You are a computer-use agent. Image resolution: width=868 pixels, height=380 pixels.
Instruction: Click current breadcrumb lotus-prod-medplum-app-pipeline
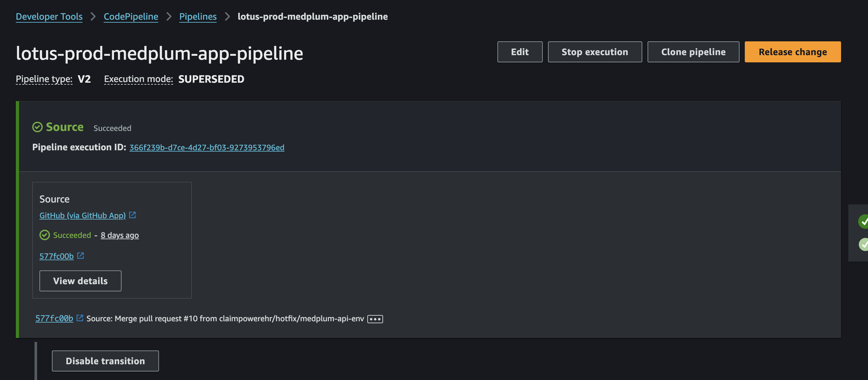(313, 16)
